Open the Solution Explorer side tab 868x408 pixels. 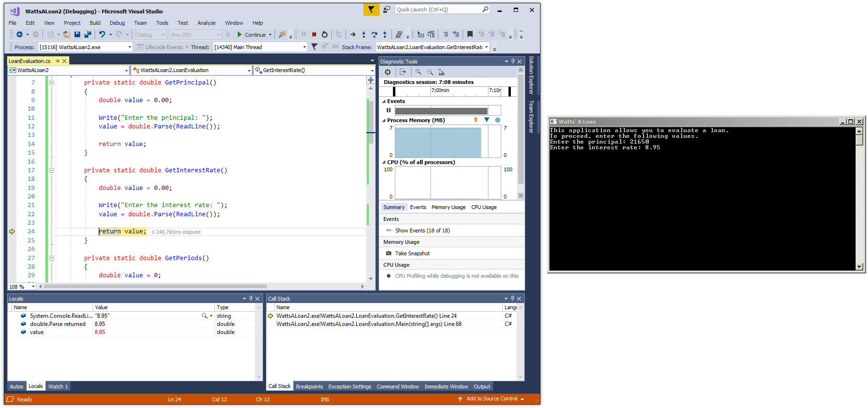pyautogui.click(x=531, y=75)
